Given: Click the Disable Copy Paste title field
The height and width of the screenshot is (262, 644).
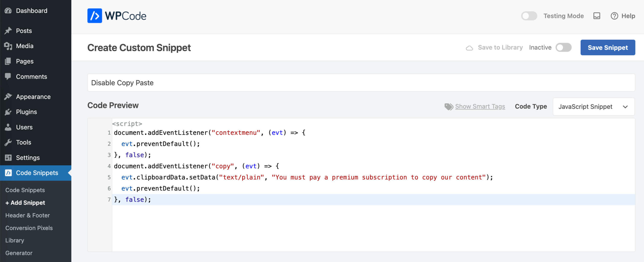Looking at the screenshot, I should (x=123, y=83).
